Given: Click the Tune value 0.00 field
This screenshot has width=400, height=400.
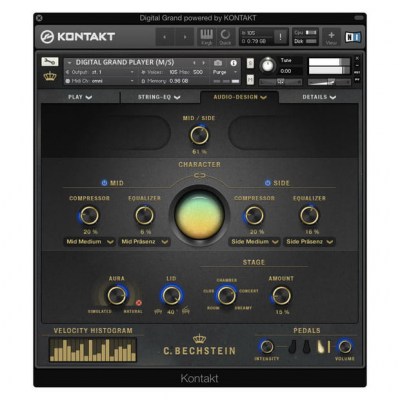Looking at the screenshot, I should click(x=290, y=71).
